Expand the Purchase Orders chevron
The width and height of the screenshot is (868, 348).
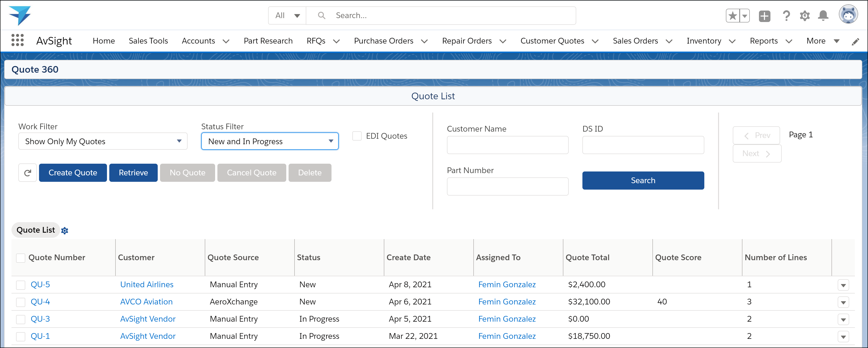424,41
